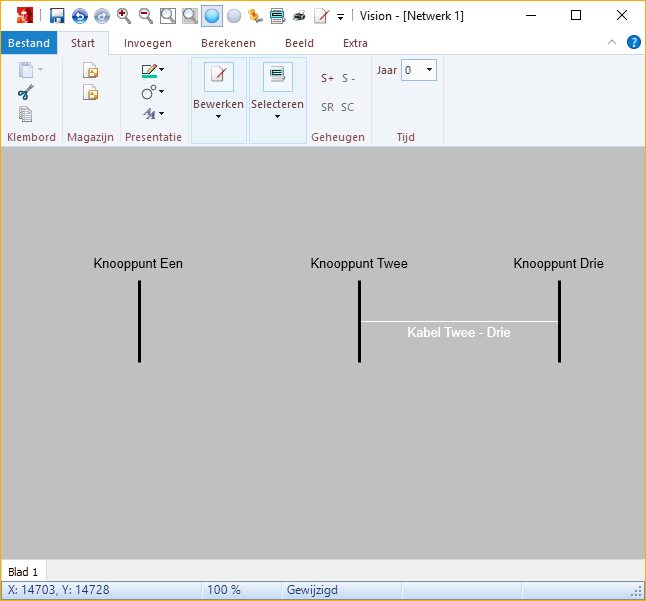Click the Save icon in quick access toolbar

[57, 15]
